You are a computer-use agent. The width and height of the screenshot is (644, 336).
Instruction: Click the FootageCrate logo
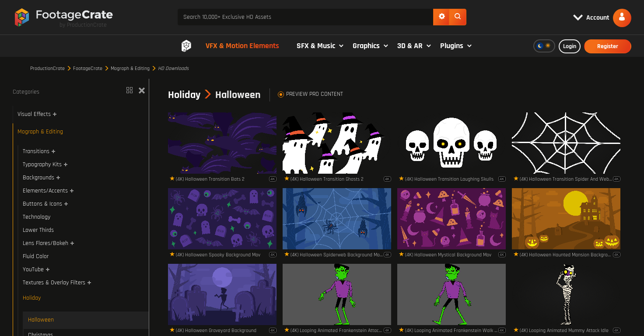(x=63, y=18)
